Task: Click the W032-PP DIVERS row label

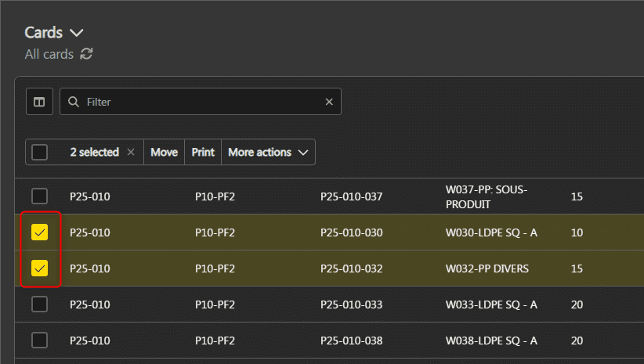Action: [x=487, y=268]
